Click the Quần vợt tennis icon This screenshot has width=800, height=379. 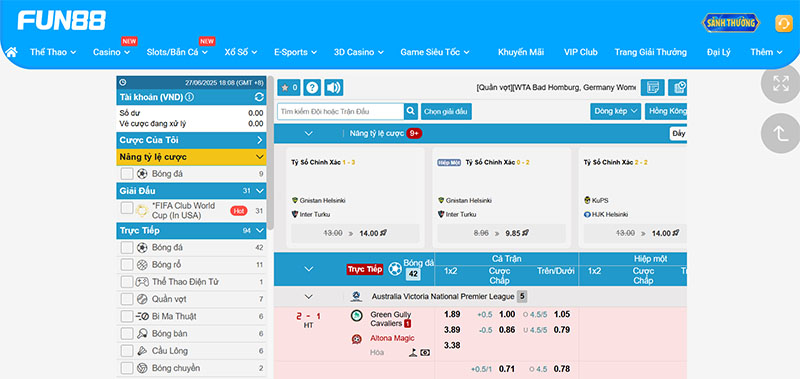tap(142, 299)
